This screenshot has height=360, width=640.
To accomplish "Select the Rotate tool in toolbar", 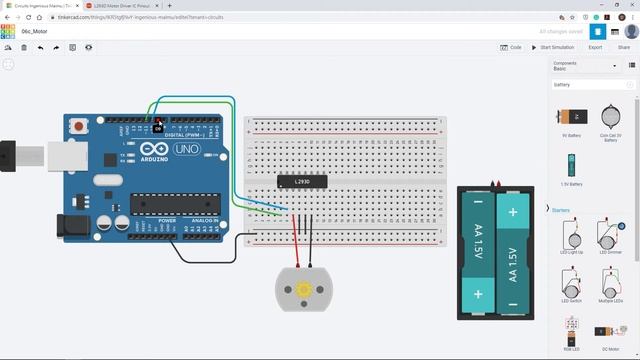I will 8,48.
